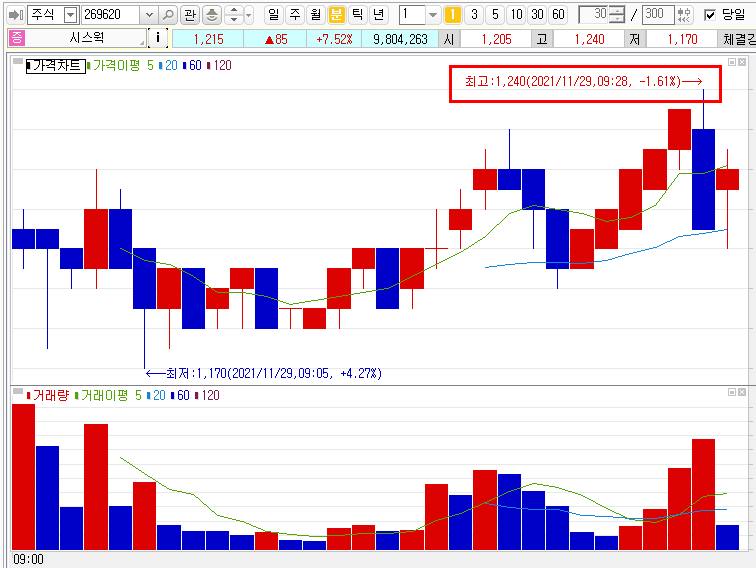
Task: Click the change value ▲85
Action: [276, 39]
